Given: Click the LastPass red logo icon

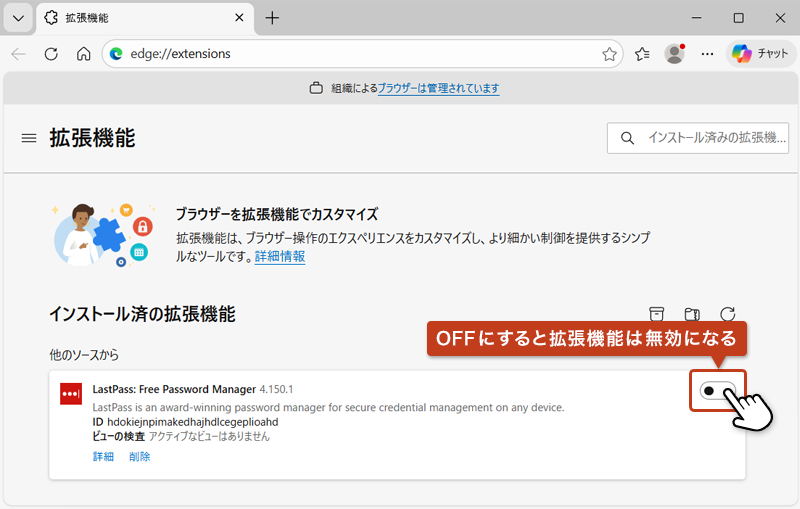Looking at the screenshot, I should pyautogui.click(x=71, y=394).
